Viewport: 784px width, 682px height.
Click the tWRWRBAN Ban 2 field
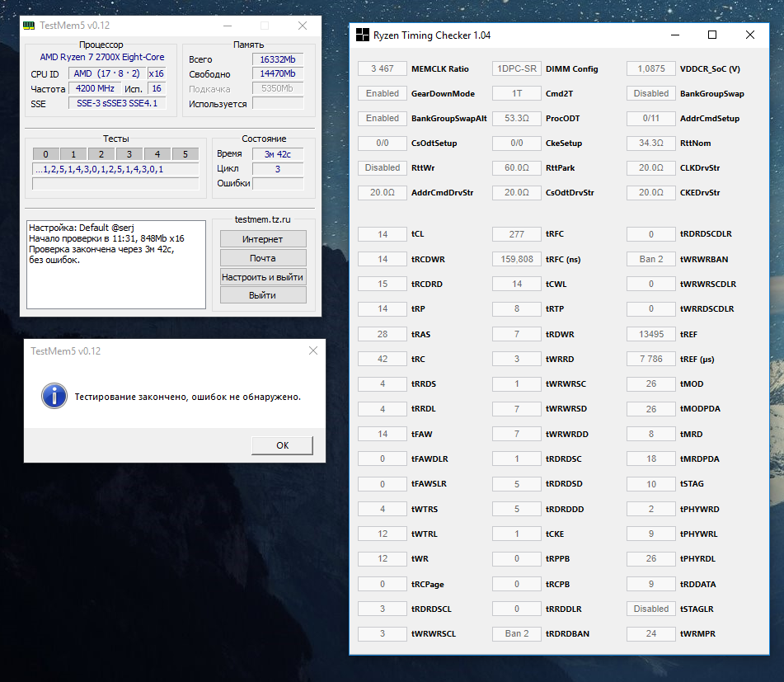[651, 259]
